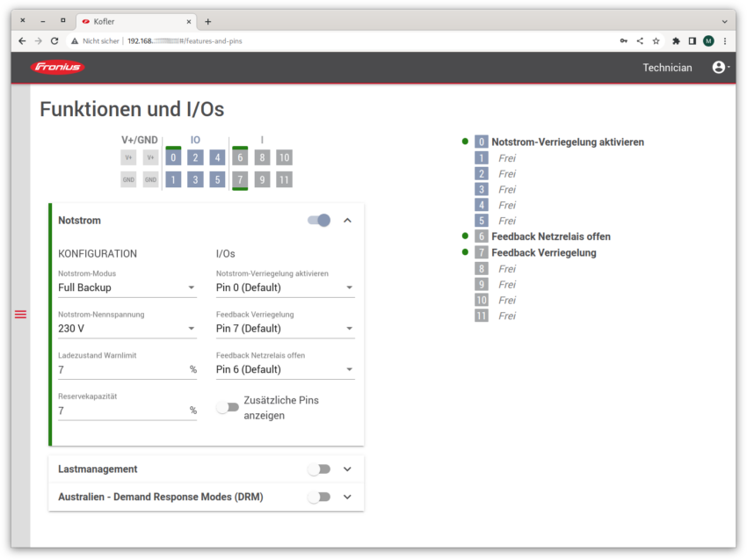Image resolution: width=747 pixels, height=560 pixels.
Task: Bookmark this page with star icon
Action: pyautogui.click(x=656, y=40)
